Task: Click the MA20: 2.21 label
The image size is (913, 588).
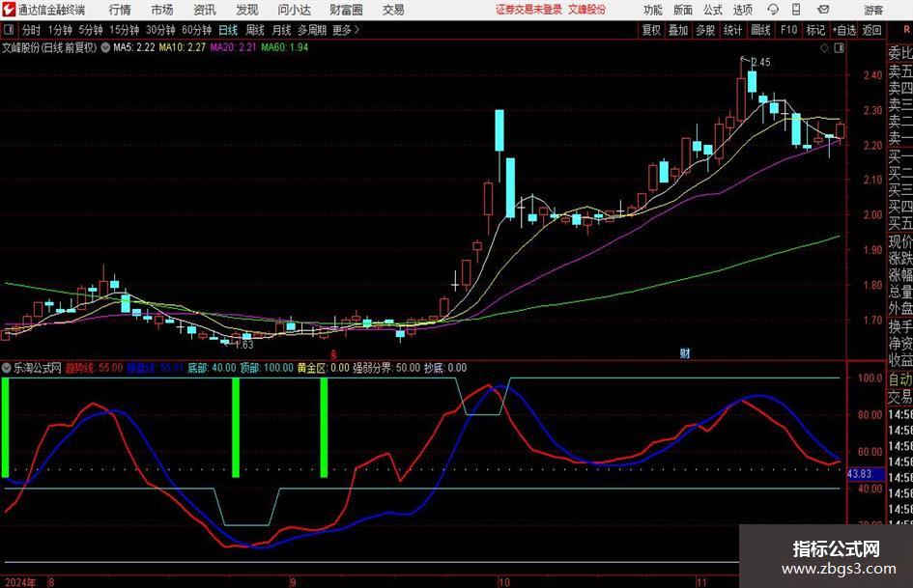Action: 233,47
